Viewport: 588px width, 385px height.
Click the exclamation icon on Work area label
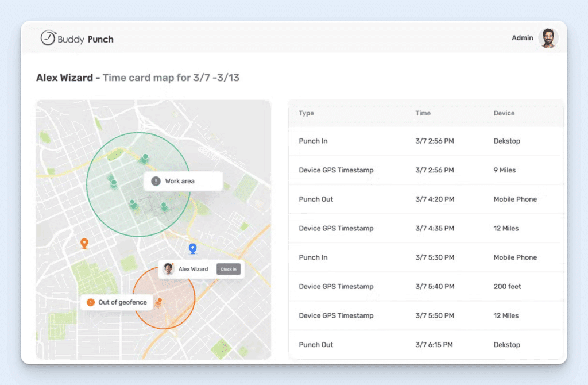157,181
